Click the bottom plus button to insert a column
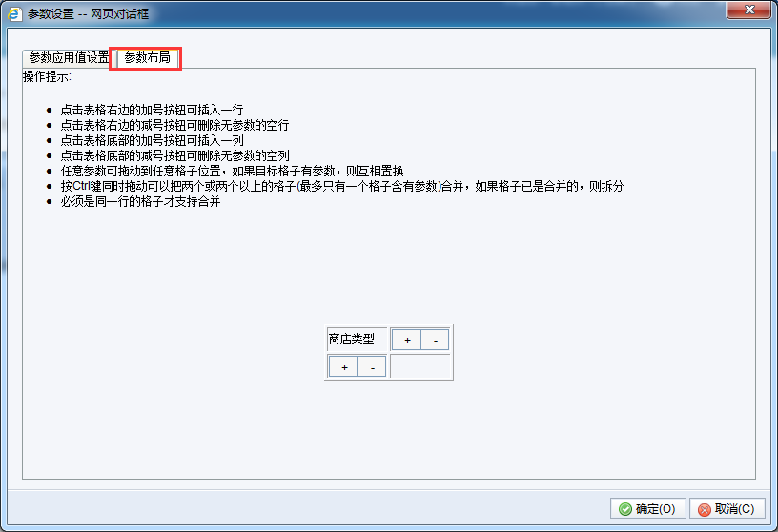 pos(344,367)
